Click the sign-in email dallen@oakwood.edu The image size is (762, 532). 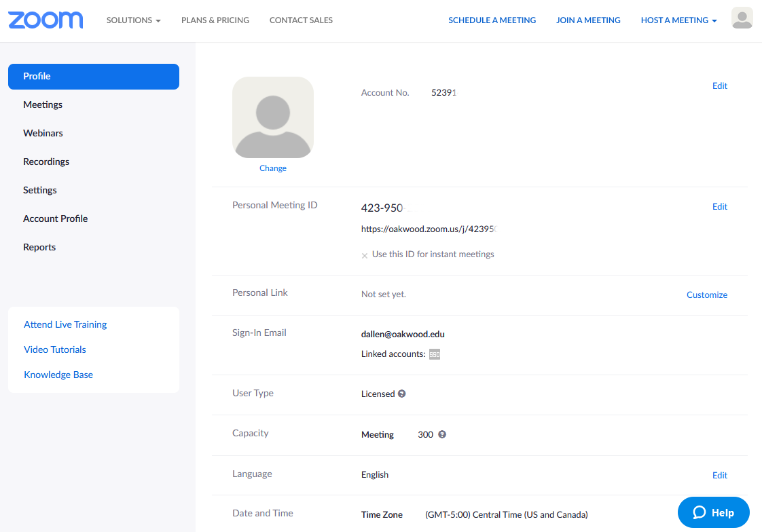(x=403, y=334)
